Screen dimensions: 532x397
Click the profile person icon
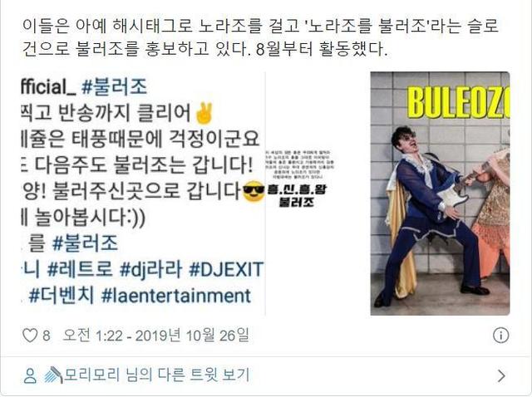pyautogui.click(x=30, y=375)
